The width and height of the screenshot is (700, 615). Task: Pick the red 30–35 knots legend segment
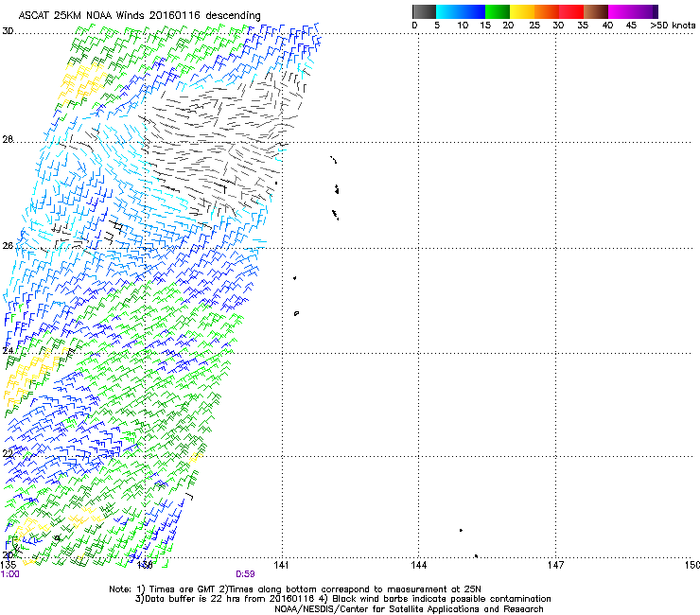point(571,11)
